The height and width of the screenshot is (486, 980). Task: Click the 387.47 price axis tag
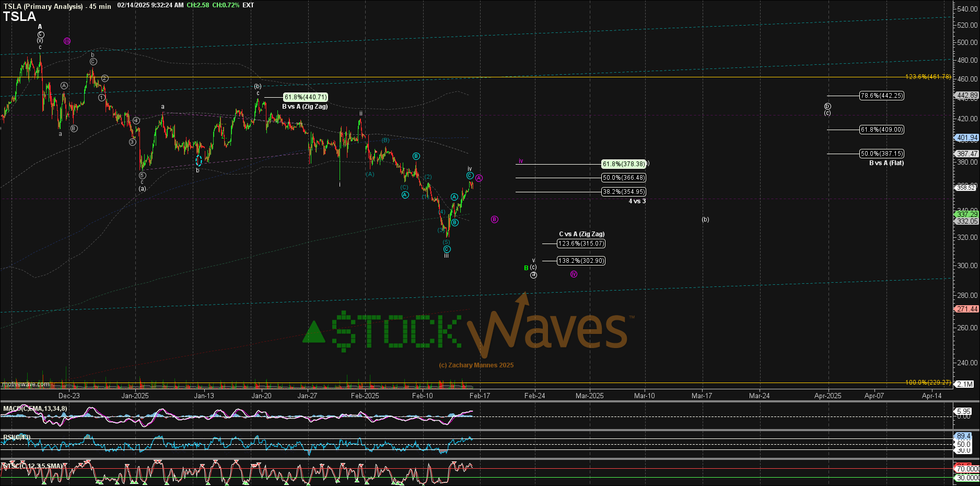967,154
